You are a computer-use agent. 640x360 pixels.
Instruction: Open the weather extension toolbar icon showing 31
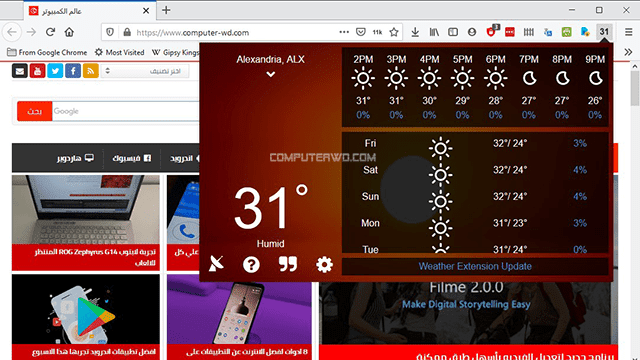click(x=604, y=32)
